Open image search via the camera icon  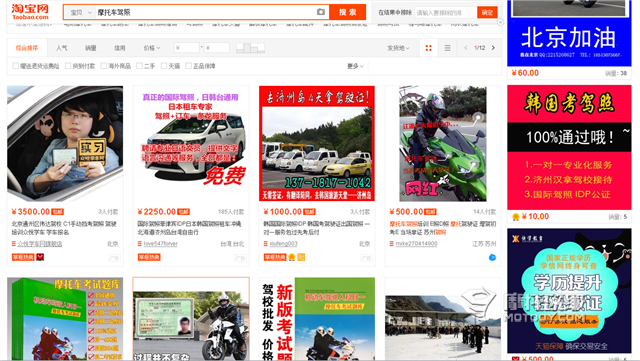click(x=321, y=12)
